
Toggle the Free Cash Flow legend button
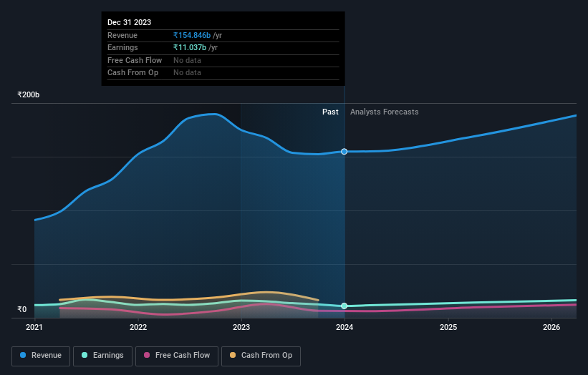click(x=177, y=356)
